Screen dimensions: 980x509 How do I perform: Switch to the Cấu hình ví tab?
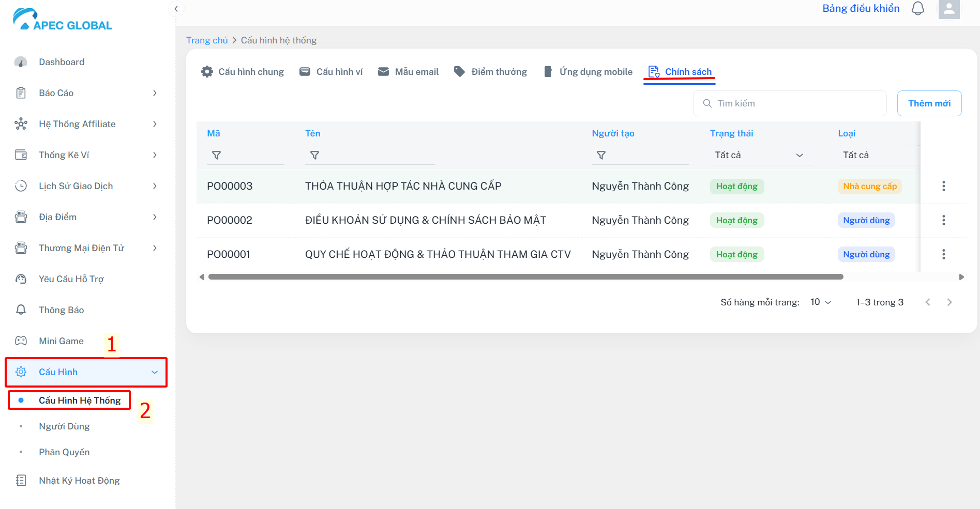331,72
